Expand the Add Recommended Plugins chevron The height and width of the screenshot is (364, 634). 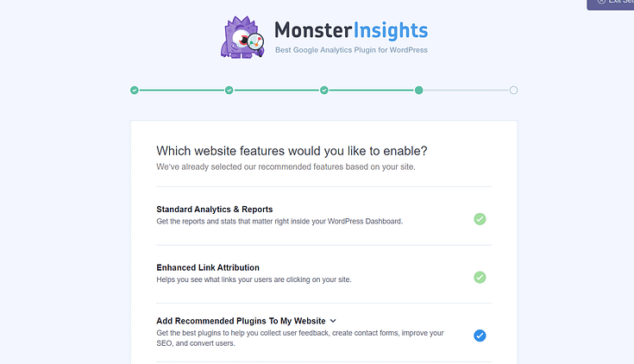pyautogui.click(x=333, y=321)
